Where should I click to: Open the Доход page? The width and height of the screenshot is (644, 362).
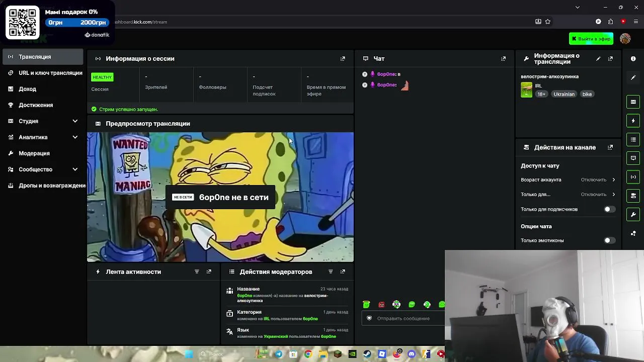point(43,89)
